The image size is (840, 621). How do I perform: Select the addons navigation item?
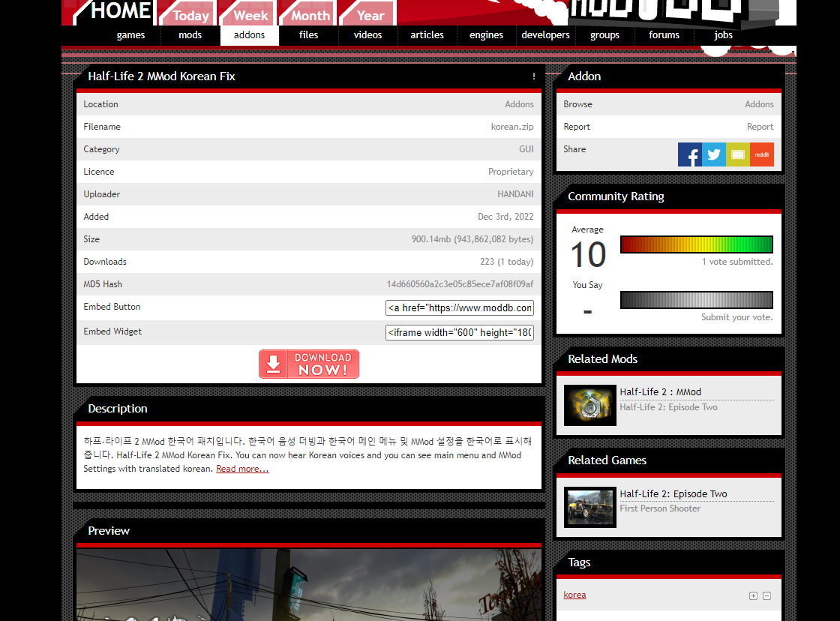249,34
